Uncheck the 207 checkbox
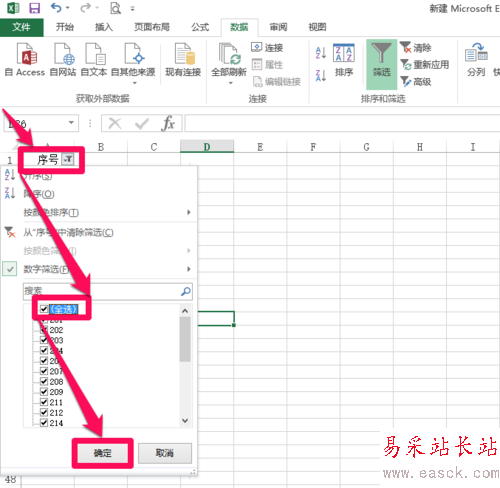 (44, 371)
